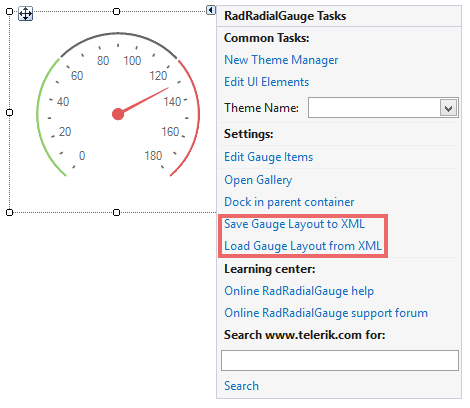Click the Learning center heading

[270, 269]
